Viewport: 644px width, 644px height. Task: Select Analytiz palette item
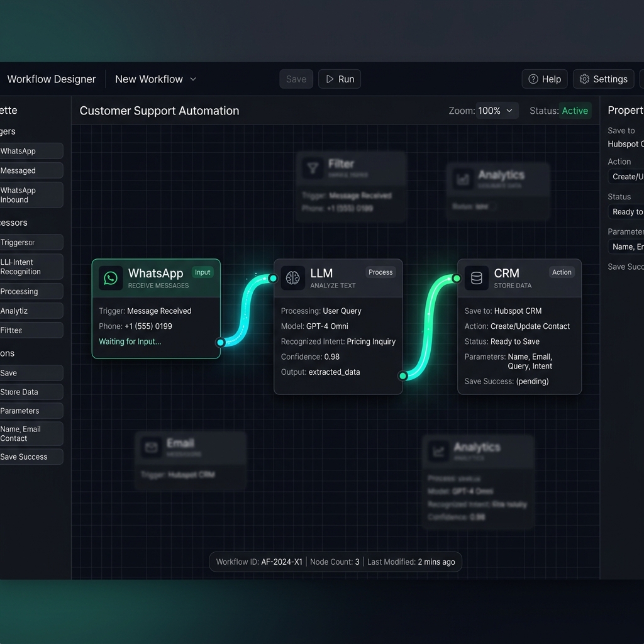coord(31,311)
